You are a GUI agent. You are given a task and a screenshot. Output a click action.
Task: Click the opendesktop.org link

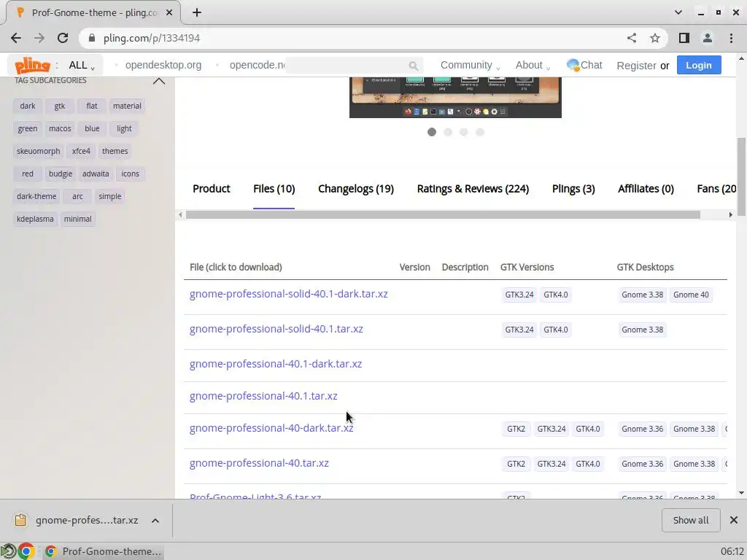pyautogui.click(x=163, y=65)
